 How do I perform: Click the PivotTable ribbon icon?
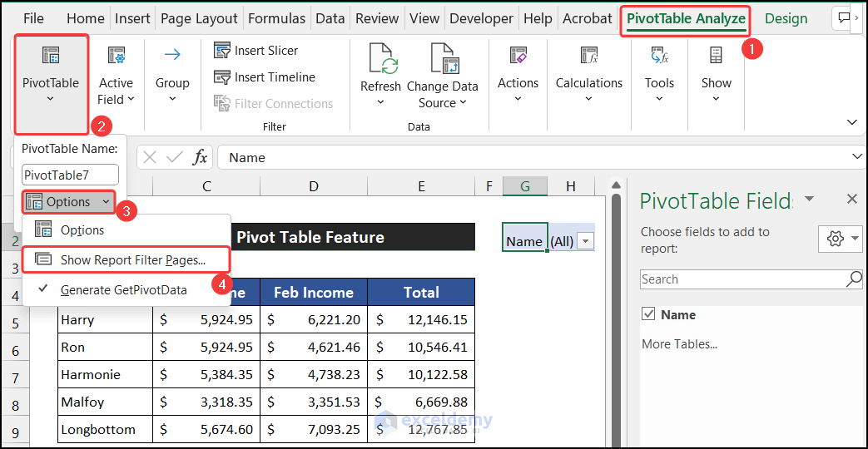(51, 57)
